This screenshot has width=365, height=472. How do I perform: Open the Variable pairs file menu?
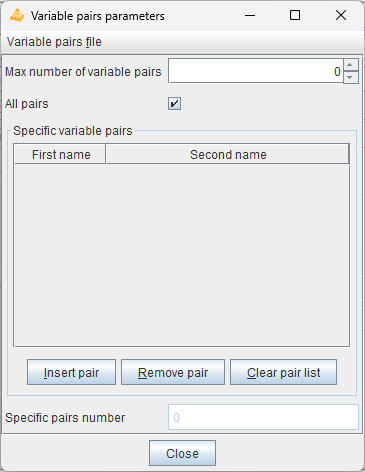(54, 42)
